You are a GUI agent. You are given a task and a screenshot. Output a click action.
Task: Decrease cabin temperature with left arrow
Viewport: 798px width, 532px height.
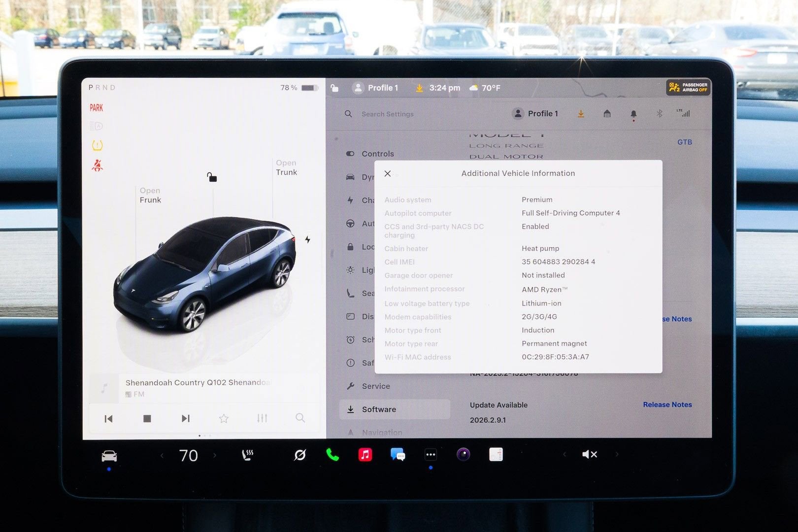point(162,456)
